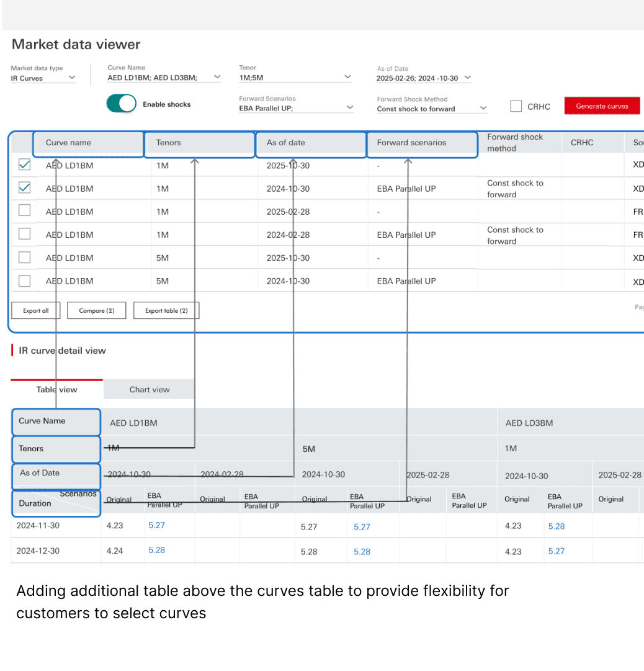Uncheck the first AED LD1BM 2025-10-30 row
The width and height of the screenshot is (644, 671).
tap(25, 164)
